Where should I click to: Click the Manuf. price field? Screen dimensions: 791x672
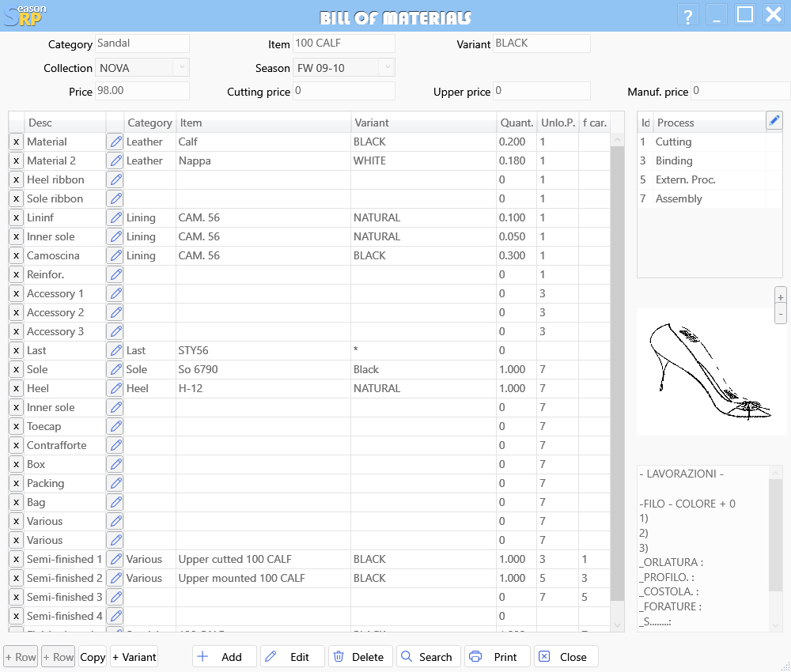[740, 91]
